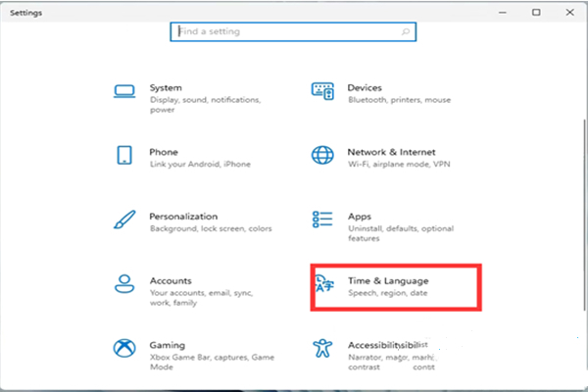Click 'Uninstall, defaults, optional features' description
This screenshot has width=588, height=392.
[401, 233]
